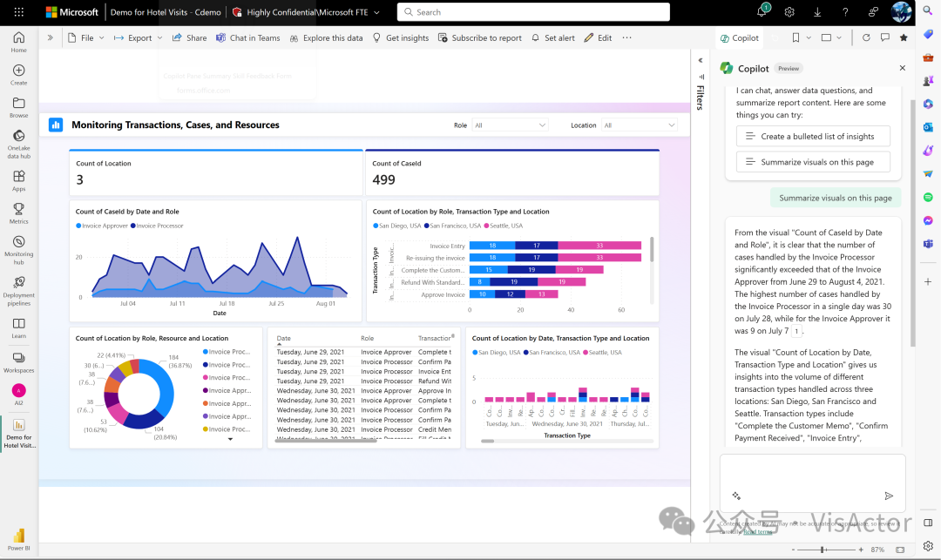Click "Summarize visuals on this page" suggestion button

[812, 162]
